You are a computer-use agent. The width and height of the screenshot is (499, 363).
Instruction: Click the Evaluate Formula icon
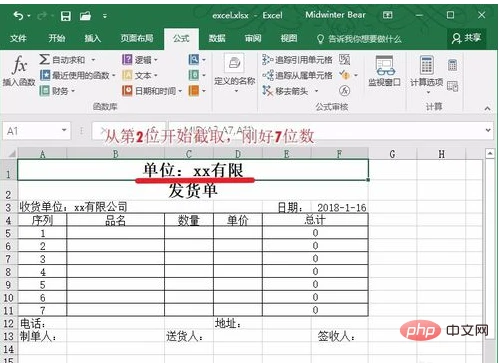(344, 91)
